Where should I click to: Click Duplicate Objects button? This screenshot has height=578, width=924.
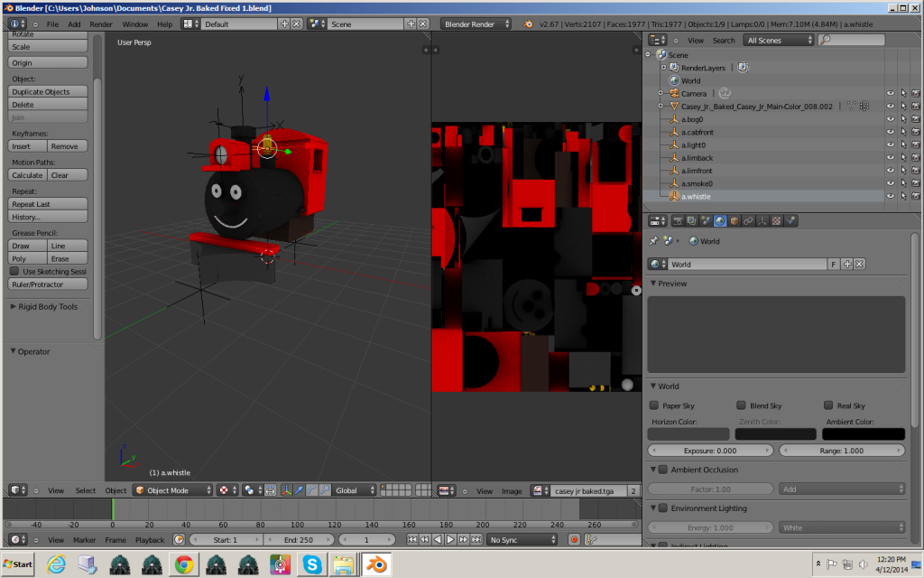tap(48, 91)
